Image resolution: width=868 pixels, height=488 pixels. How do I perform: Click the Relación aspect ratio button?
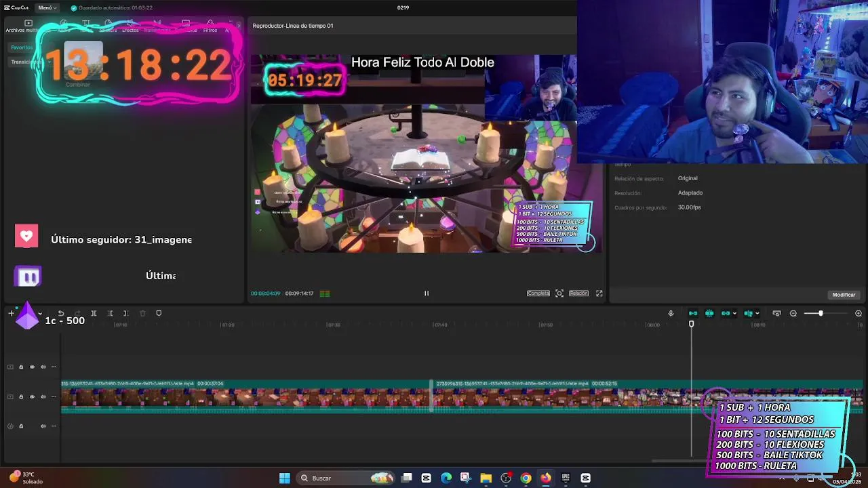click(x=578, y=293)
